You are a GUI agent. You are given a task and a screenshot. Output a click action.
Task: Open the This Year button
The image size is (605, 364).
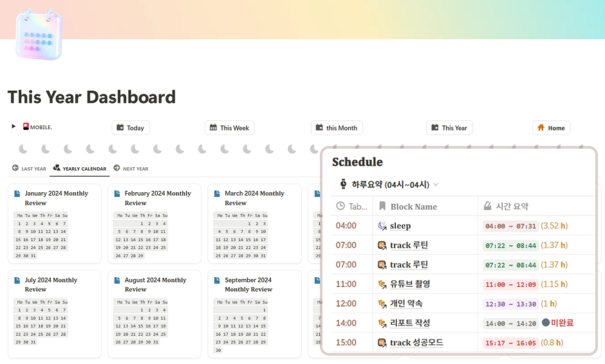(449, 127)
